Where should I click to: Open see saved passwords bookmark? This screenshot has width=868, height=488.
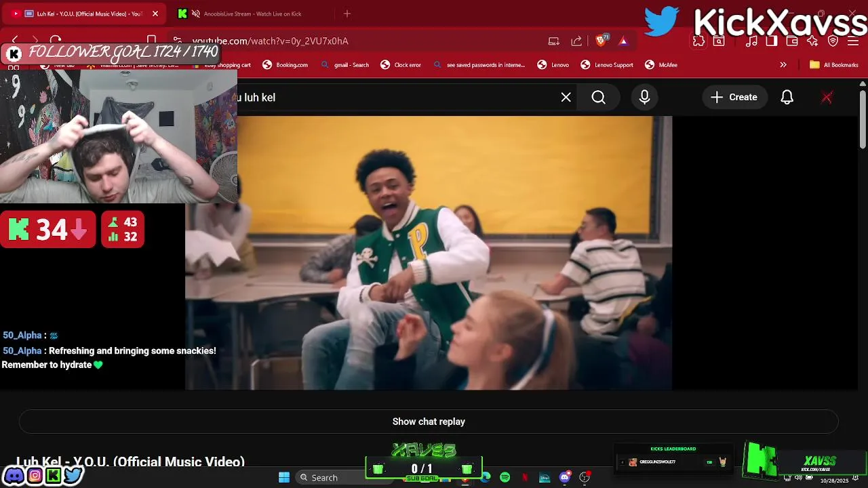pos(479,65)
